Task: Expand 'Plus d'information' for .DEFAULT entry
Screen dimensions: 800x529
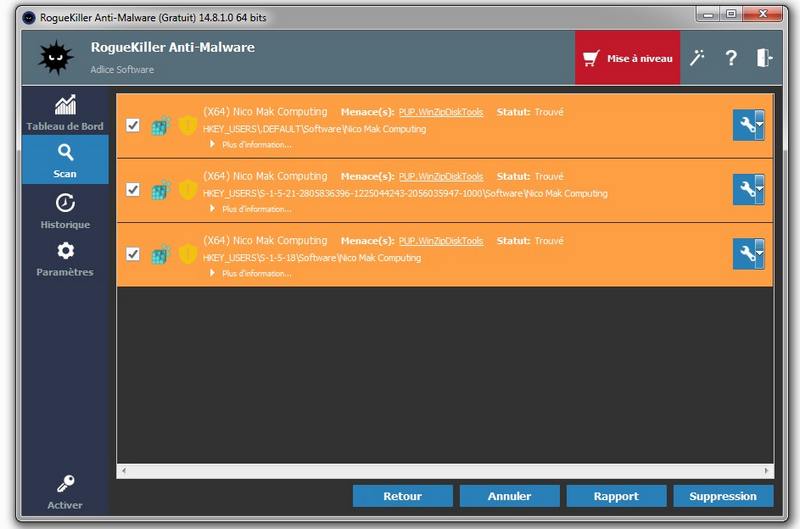Action: [251, 145]
